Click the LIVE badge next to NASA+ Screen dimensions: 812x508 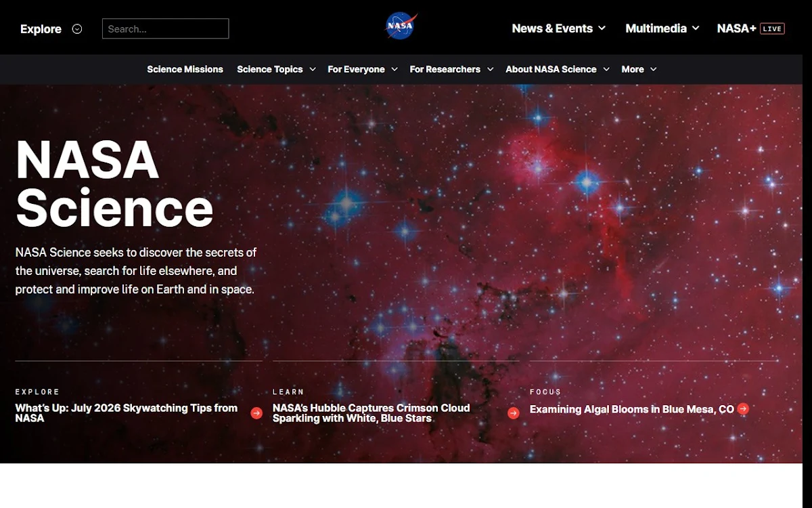pos(772,28)
